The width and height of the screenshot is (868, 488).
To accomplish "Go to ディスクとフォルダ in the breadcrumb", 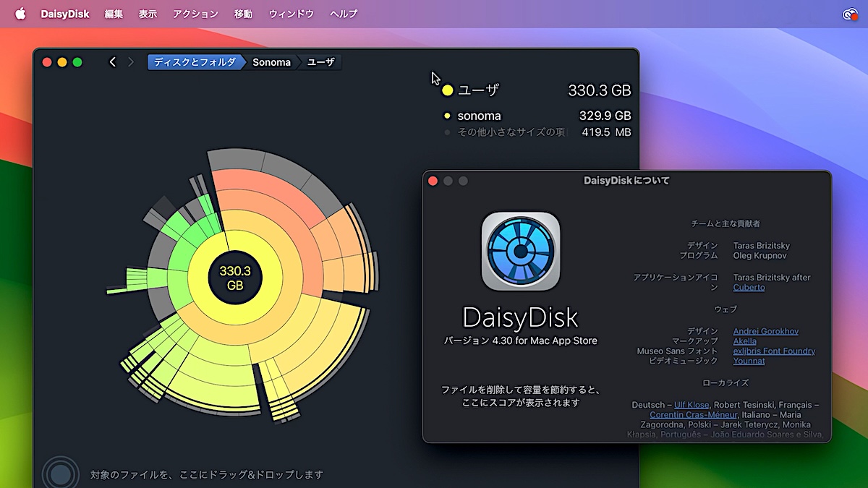I will pyautogui.click(x=195, y=62).
